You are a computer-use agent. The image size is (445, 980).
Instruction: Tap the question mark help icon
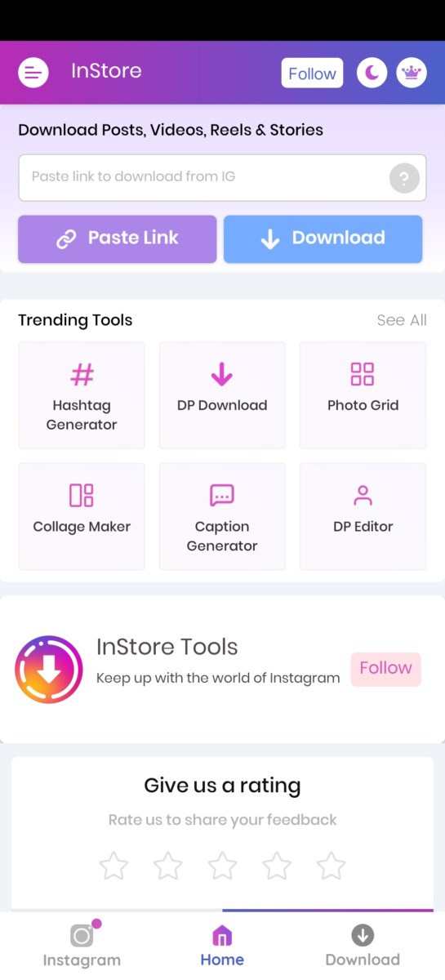[x=404, y=177]
